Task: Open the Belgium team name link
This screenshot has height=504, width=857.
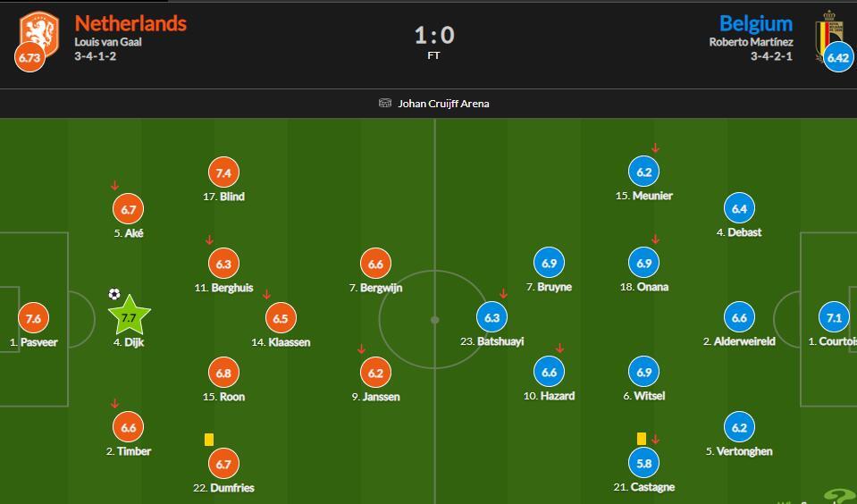Action: [x=755, y=23]
